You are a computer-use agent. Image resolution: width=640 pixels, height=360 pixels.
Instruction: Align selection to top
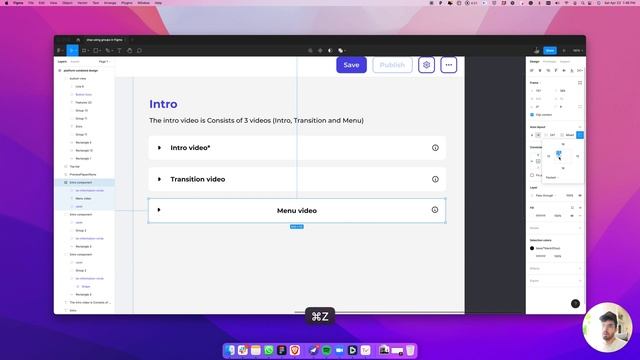coord(556,71)
